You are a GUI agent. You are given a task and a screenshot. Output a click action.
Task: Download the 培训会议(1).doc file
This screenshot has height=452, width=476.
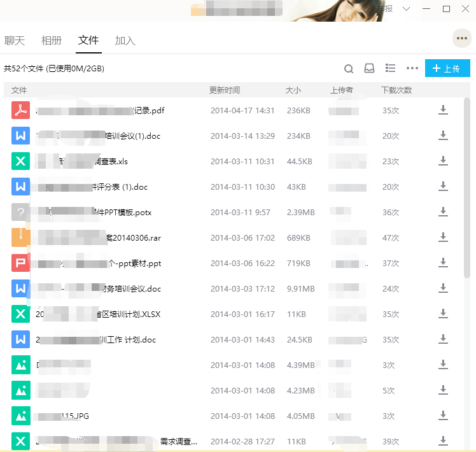(443, 136)
